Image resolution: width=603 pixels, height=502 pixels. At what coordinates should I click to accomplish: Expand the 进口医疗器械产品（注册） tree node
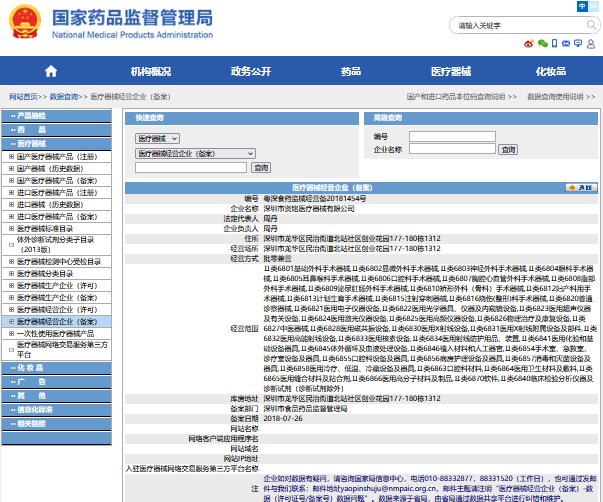11,192
